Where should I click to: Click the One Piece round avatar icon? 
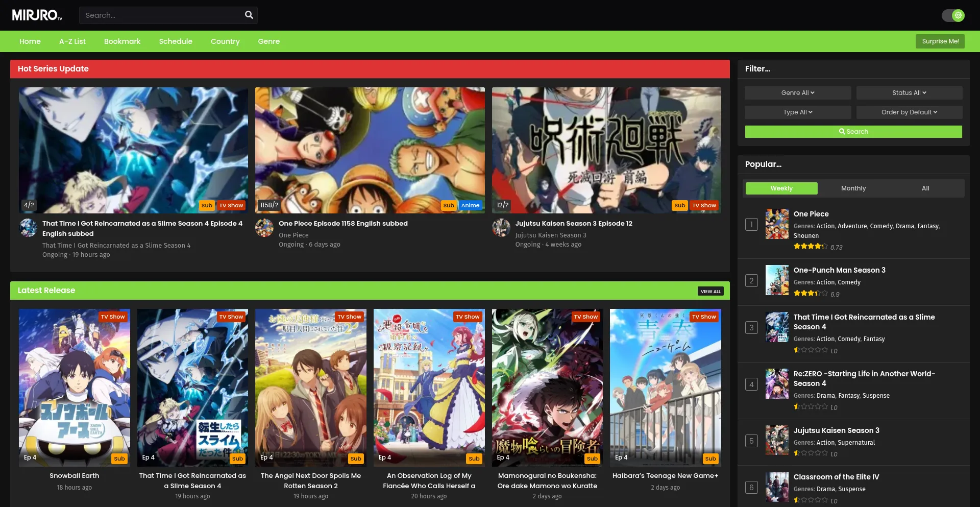click(x=264, y=228)
